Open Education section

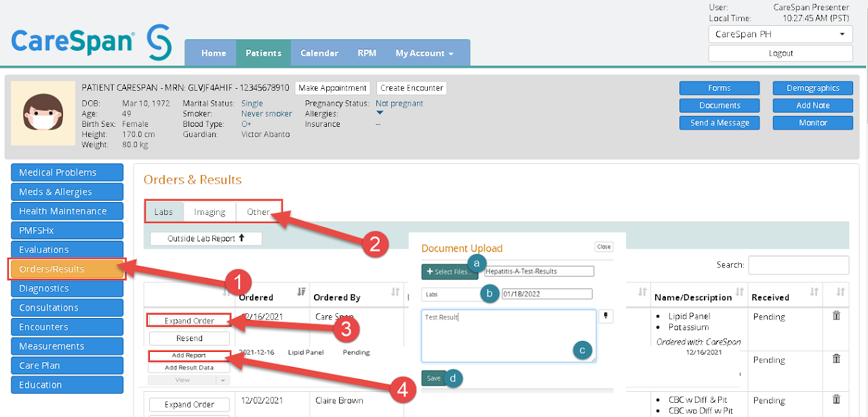click(67, 384)
